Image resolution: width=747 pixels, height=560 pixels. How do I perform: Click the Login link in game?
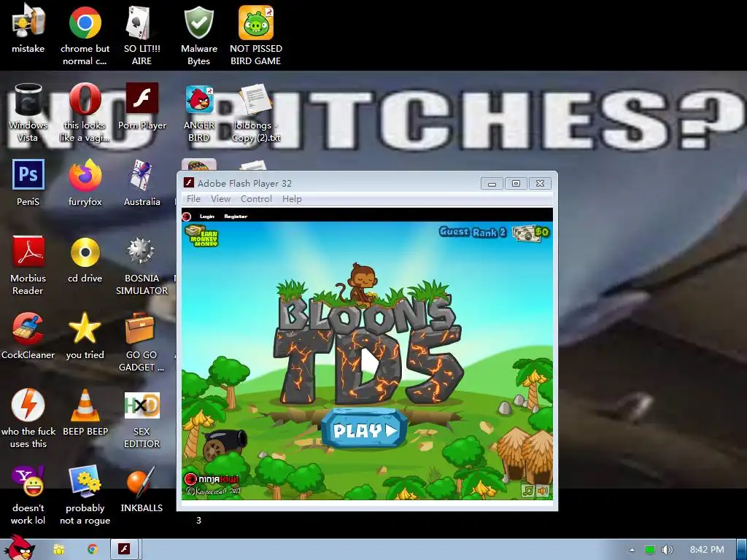coord(206,216)
